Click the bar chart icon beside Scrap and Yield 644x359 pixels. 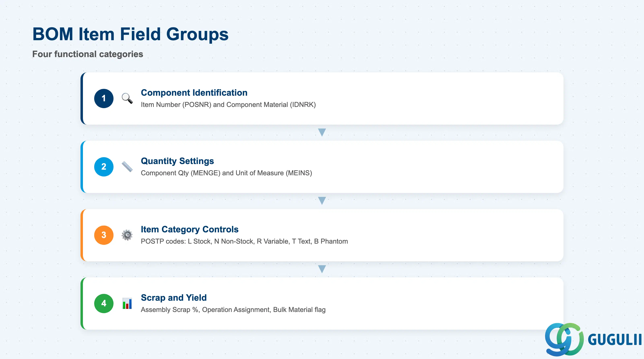point(127,303)
